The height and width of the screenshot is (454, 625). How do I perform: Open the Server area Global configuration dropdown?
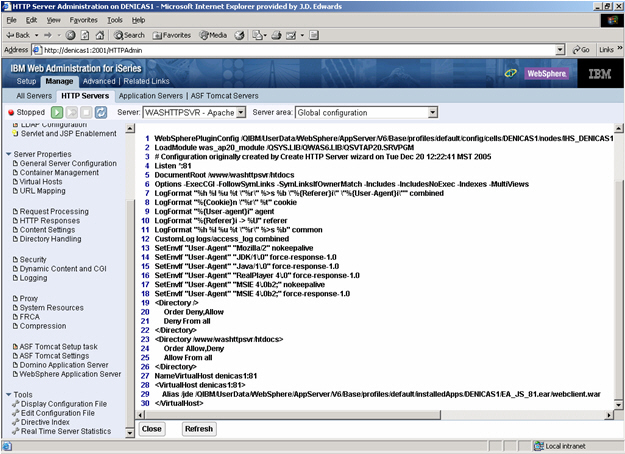367,112
